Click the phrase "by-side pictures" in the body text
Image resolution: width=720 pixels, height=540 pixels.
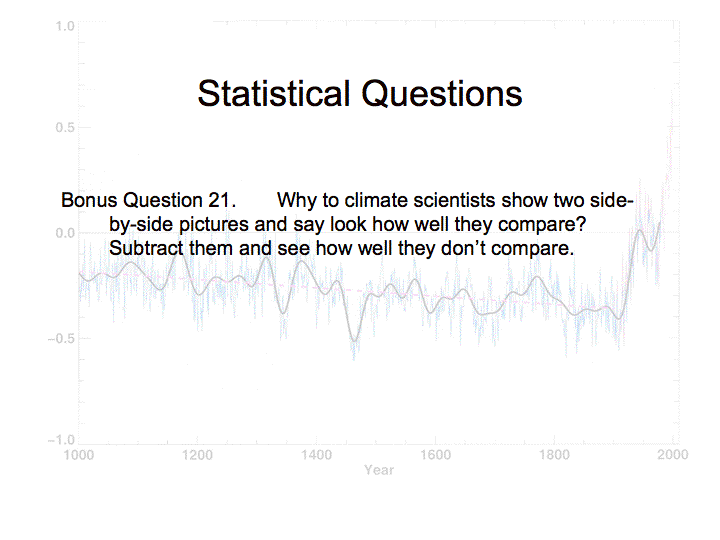tap(173, 223)
